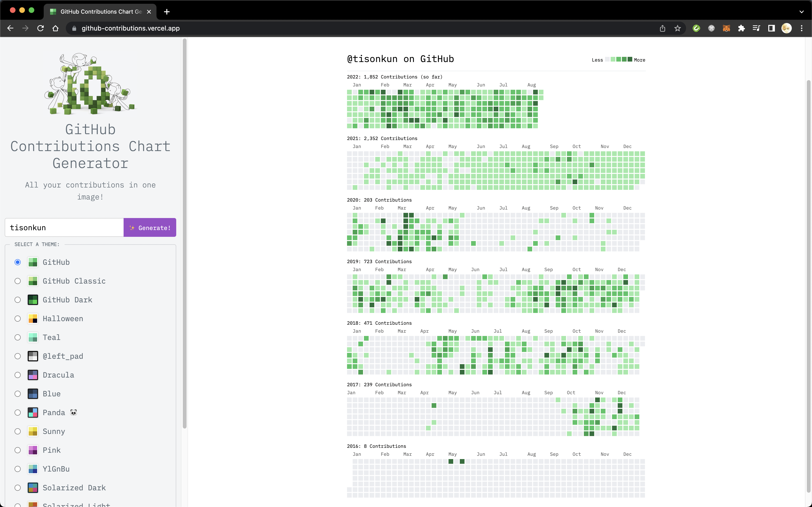Choose the Sunny theme radio button
This screenshot has height=507, width=812.
coord(18,431)
